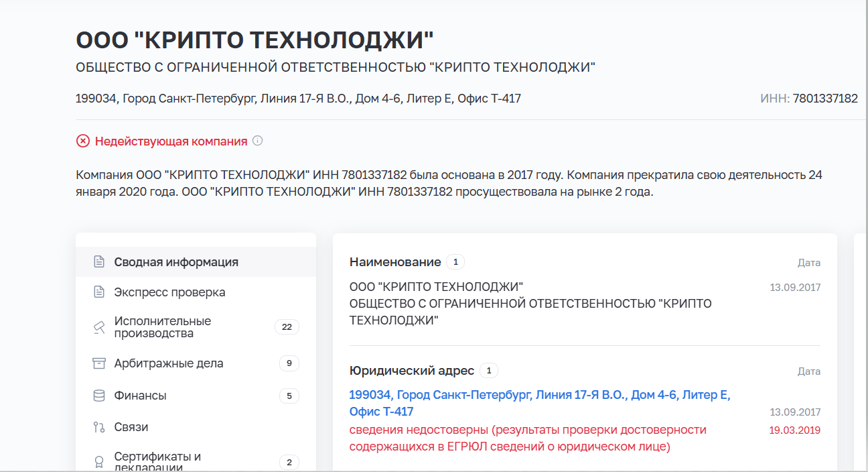
Task: Click the full company name under the title
Action: click(336, 67)
